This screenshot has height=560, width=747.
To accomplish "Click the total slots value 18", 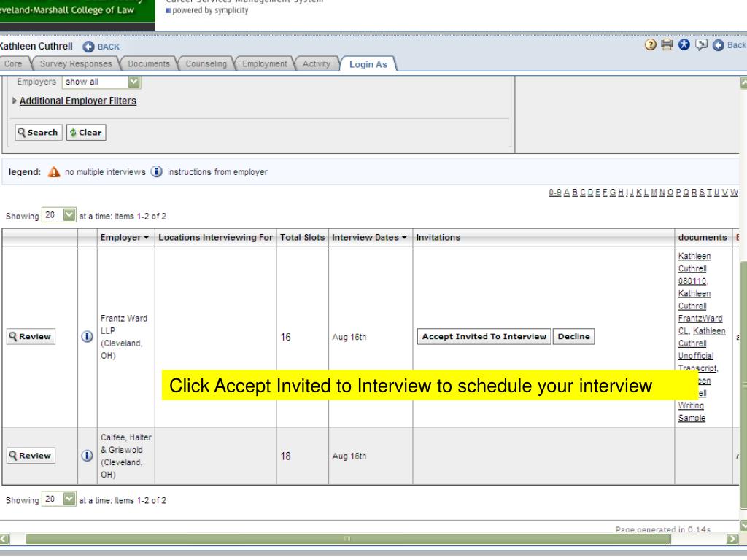I will 285,456.
